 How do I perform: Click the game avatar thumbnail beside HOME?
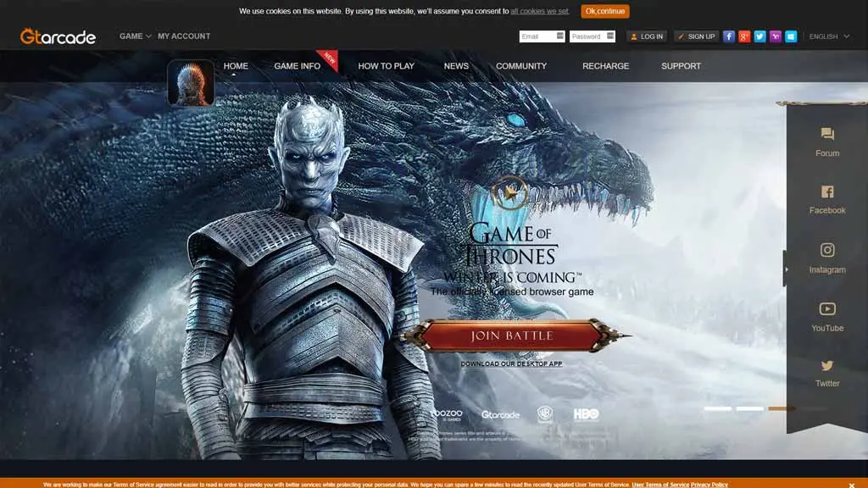pos(191,83)
